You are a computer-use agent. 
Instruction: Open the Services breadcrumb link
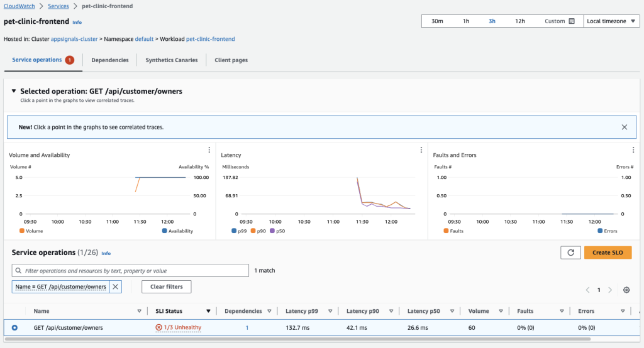58,6
